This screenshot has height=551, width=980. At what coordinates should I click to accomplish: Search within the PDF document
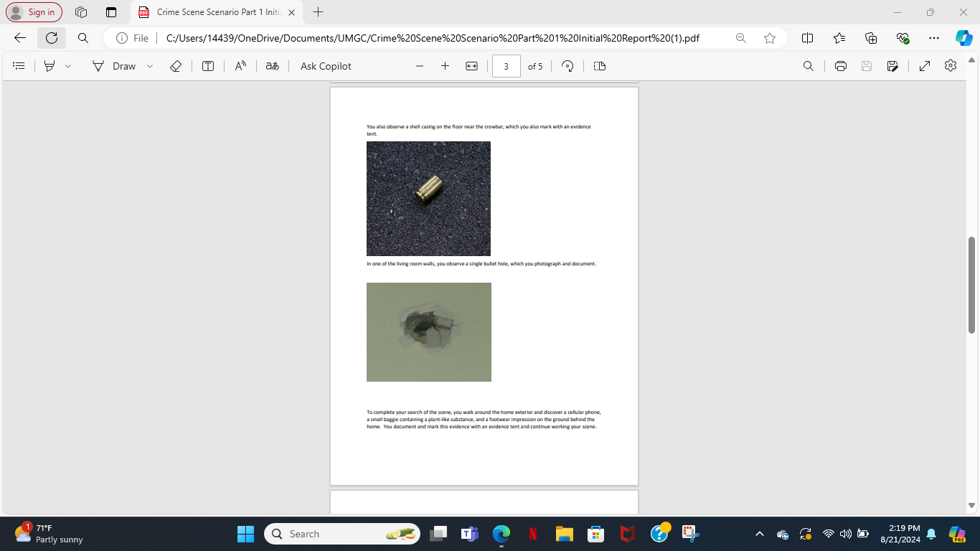(808, 65)
